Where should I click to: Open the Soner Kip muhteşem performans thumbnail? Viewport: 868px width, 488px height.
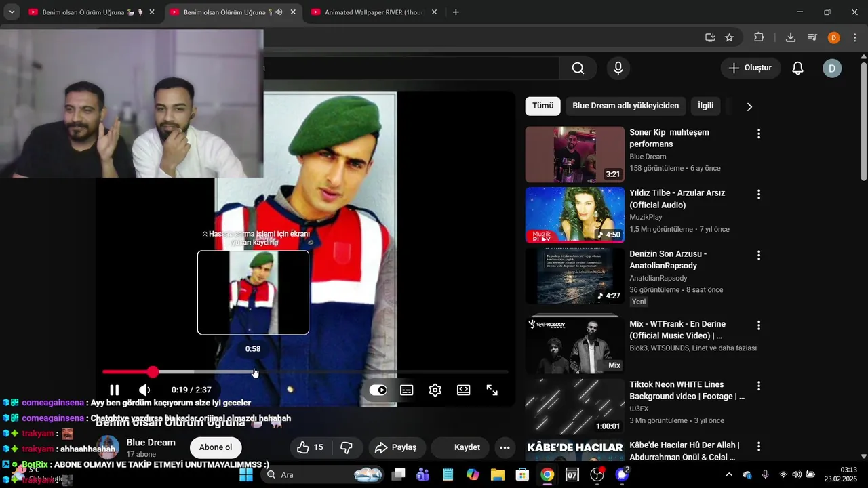(575, 155)
